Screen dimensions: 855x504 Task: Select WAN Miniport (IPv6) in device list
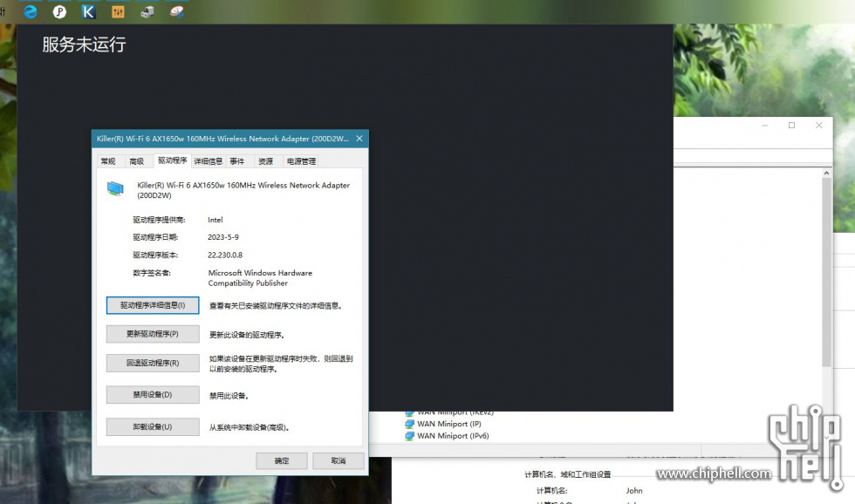453,436
